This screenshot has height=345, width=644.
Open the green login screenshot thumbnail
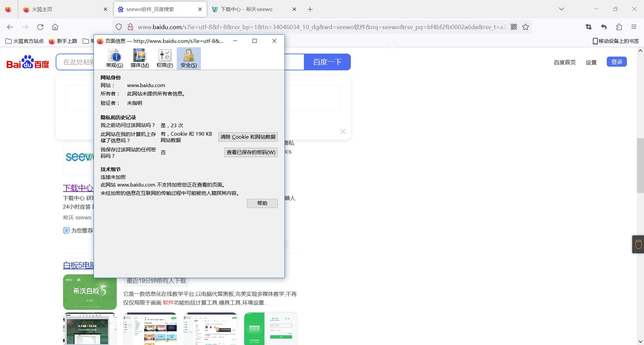pos(271,329)
